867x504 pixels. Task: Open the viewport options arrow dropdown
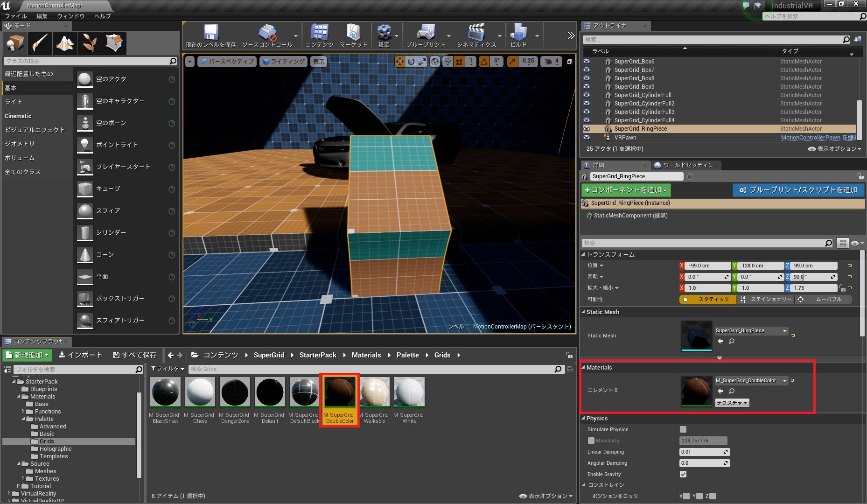(189, 62)
